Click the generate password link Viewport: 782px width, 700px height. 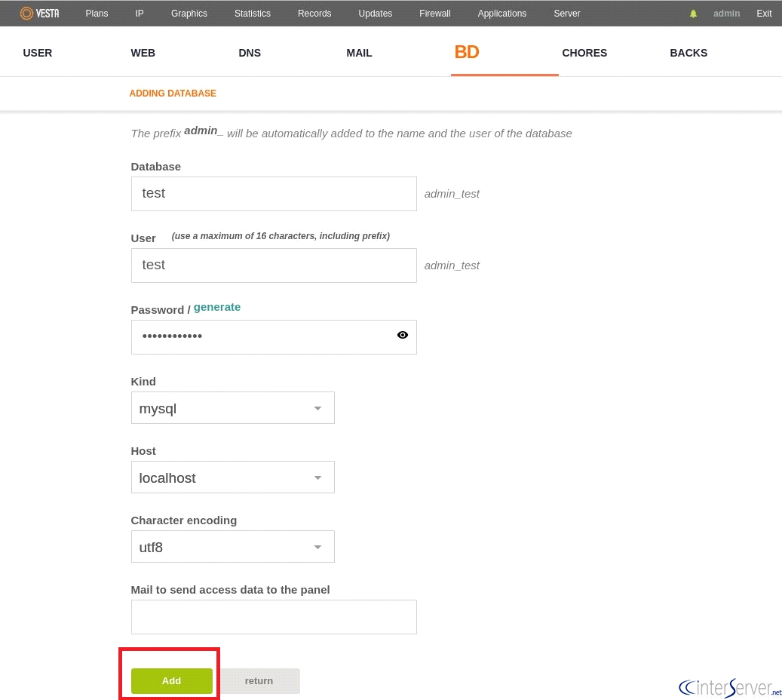click(217, 307)
